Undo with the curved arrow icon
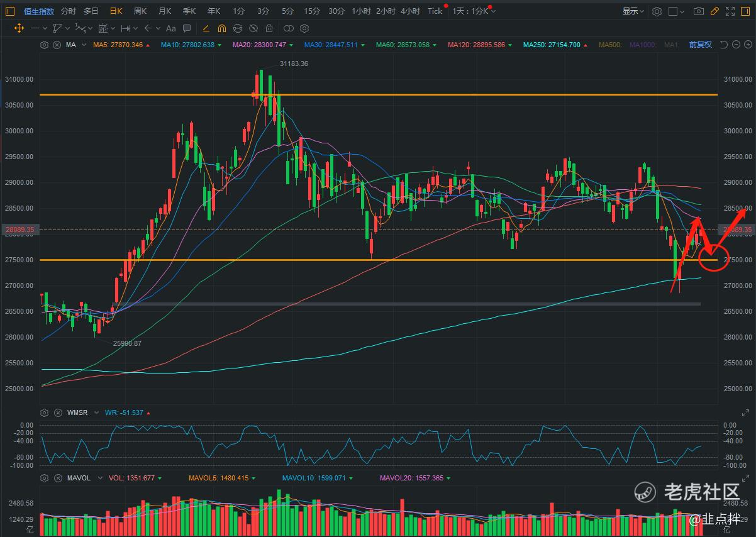 tap(723, 45)
